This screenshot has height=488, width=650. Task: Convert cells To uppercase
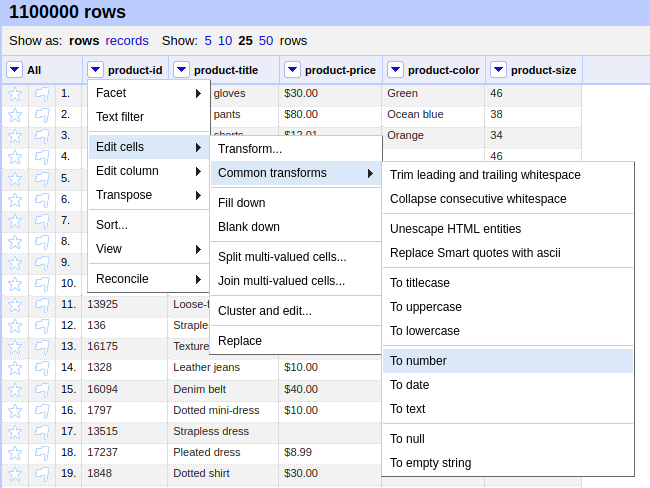pyautogui.click(x=508, y=307)
